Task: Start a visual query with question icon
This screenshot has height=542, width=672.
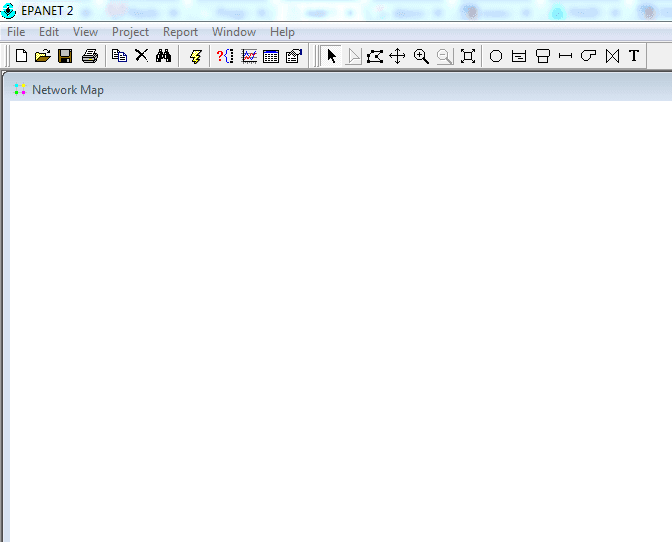Action: pyautogui.click(x=225, y=56)
